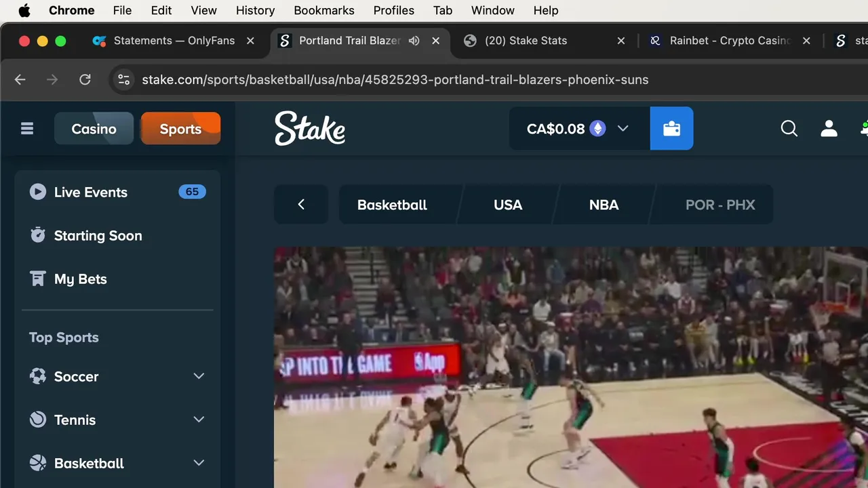Click the live basketball game video
The height and width of the screenshot is (488, 868).
[571, 367]
